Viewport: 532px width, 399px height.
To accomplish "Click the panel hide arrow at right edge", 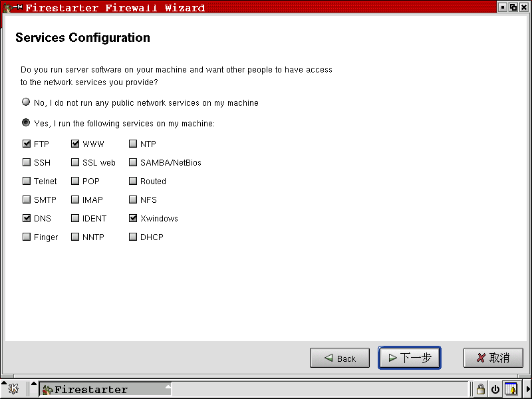I will (528, 389).
